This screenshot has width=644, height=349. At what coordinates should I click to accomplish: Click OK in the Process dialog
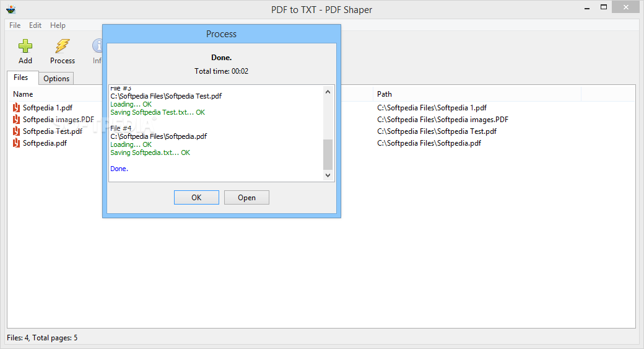pyautogui.click(x=196, y=197)
